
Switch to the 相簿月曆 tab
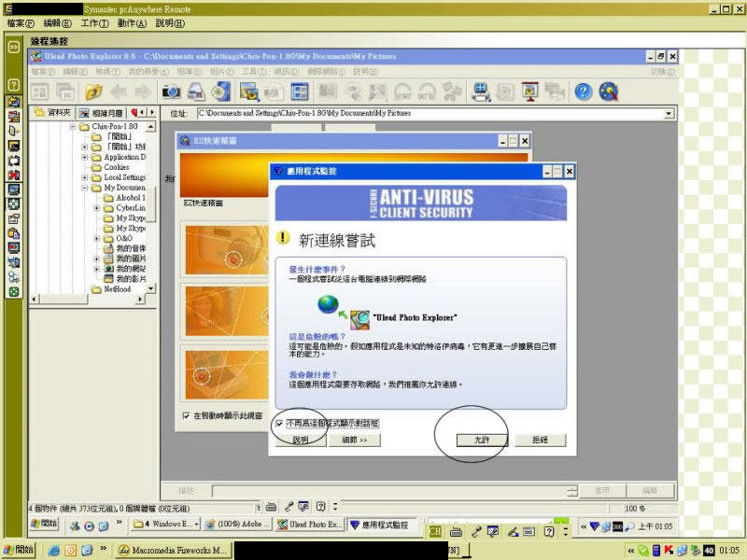click(102, 113)
